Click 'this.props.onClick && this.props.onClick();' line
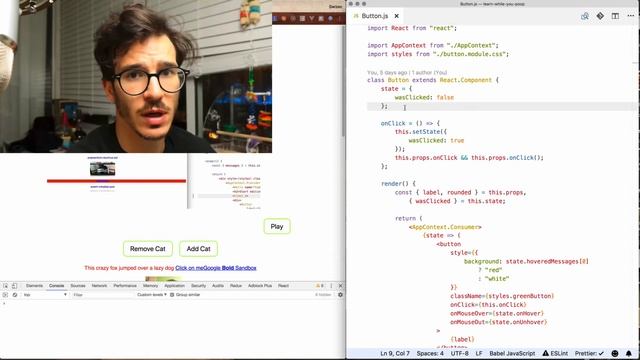This screenshot has height=360, width=640. click(469, 158)
